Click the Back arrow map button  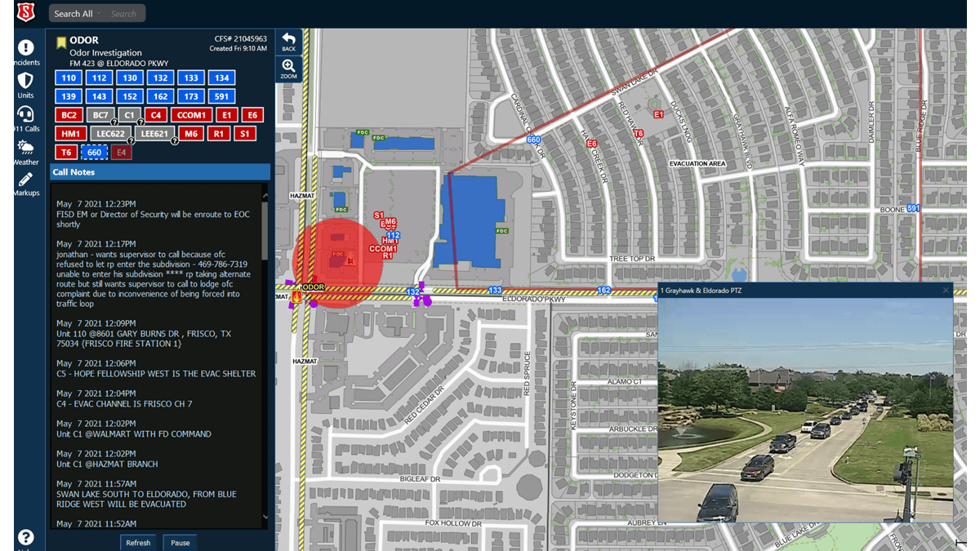(x=288, y=42)
